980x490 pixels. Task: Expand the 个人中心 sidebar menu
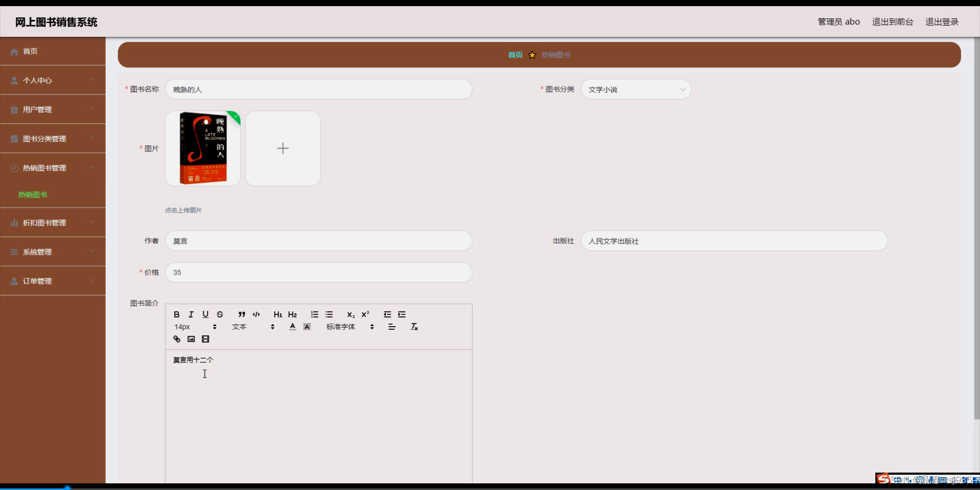53,80
